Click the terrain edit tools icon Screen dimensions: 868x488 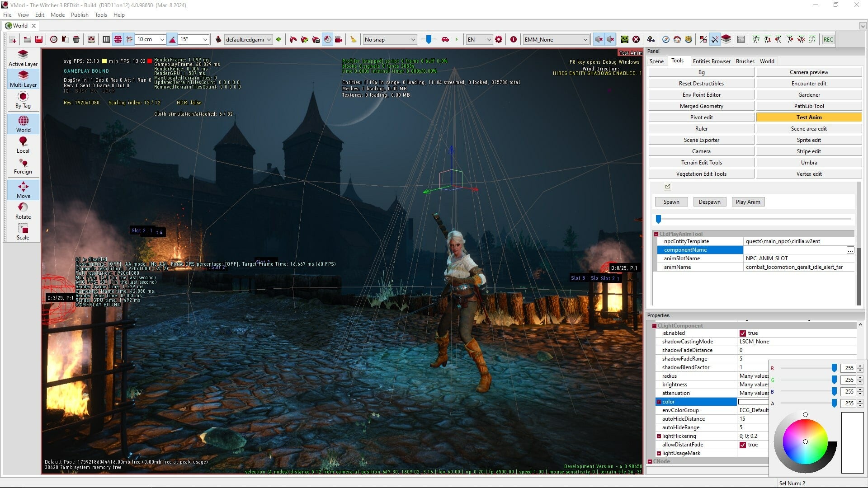[x=701, y=162]
